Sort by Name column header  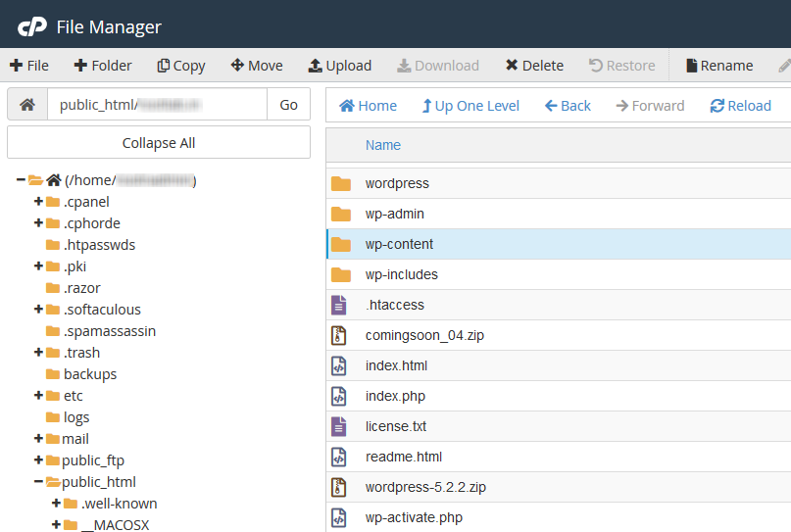(383, 145)
